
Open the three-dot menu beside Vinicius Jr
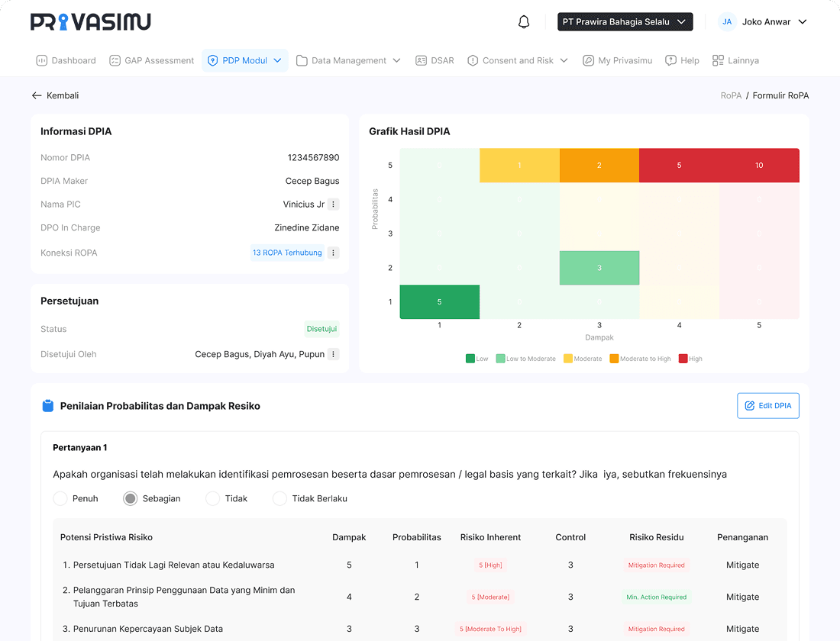[333, 204]
